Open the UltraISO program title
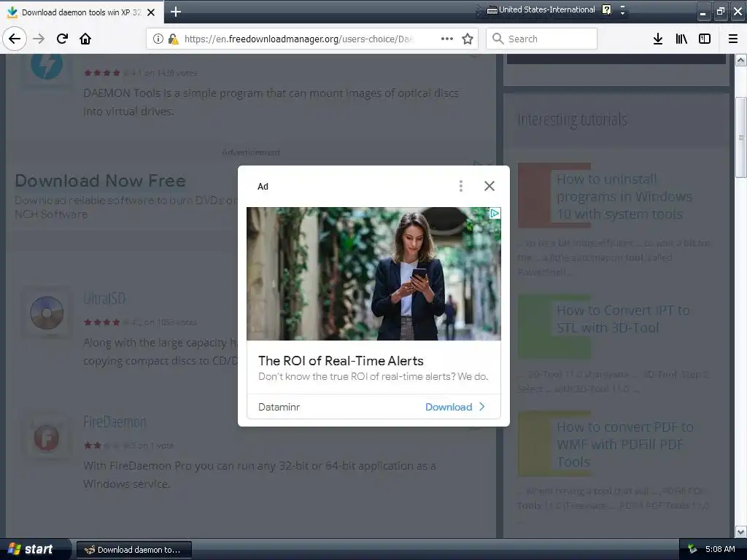 click(104, 298)
